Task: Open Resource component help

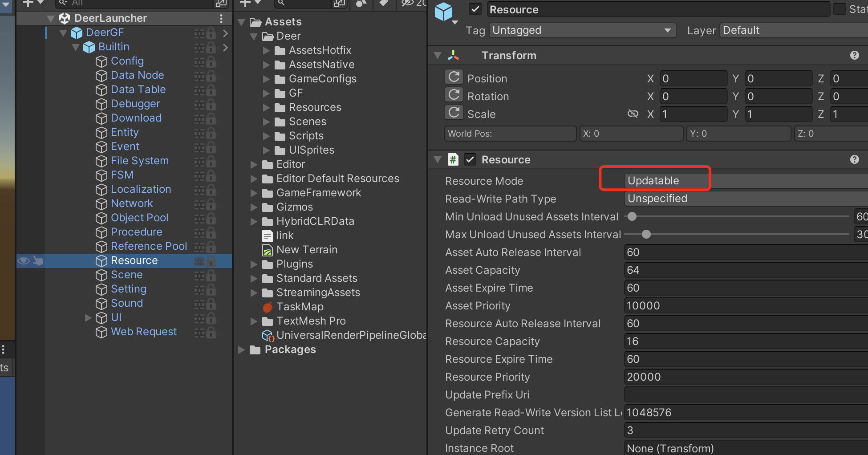Action: (854, 159)
